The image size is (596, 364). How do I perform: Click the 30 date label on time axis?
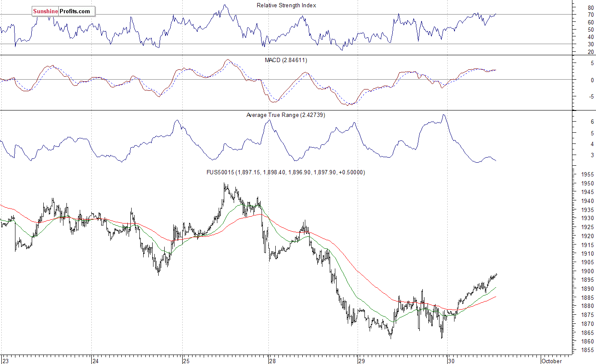452,361
